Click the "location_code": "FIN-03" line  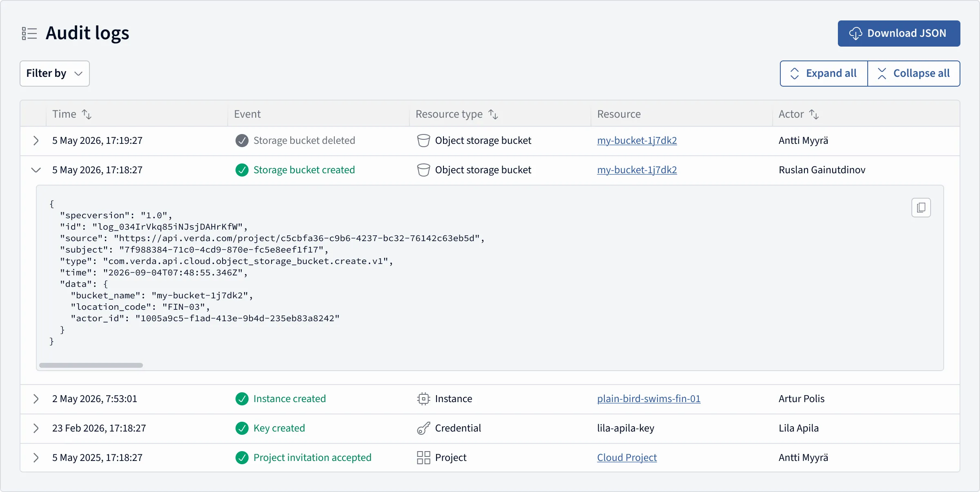(x=140, y=307)
